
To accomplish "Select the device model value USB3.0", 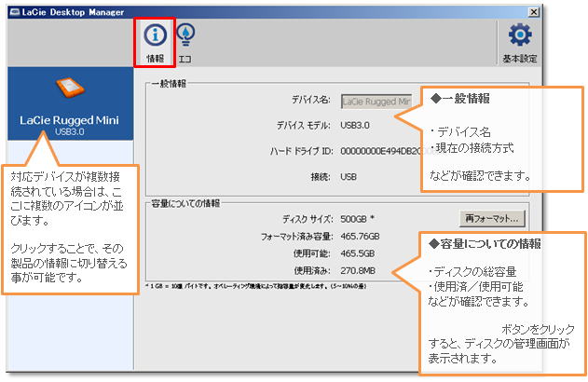I will point(355,125).
